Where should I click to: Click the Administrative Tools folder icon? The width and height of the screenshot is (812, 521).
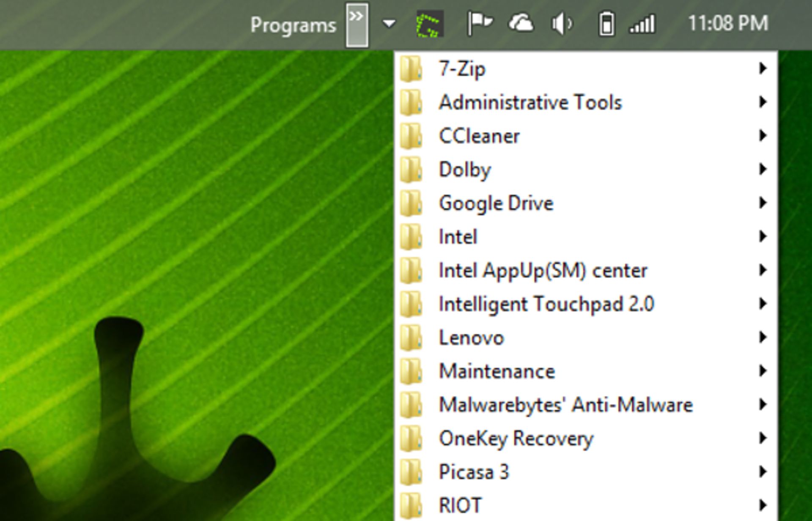pyautogui.click(x=411, y=102)
